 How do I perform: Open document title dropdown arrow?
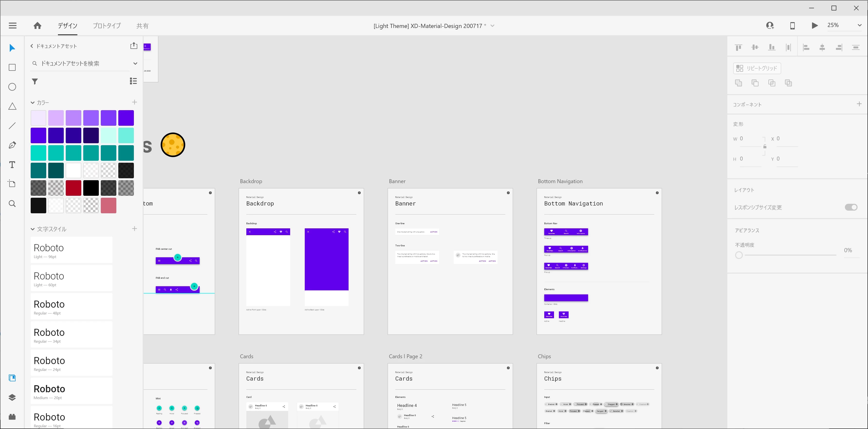pos(492,26)
